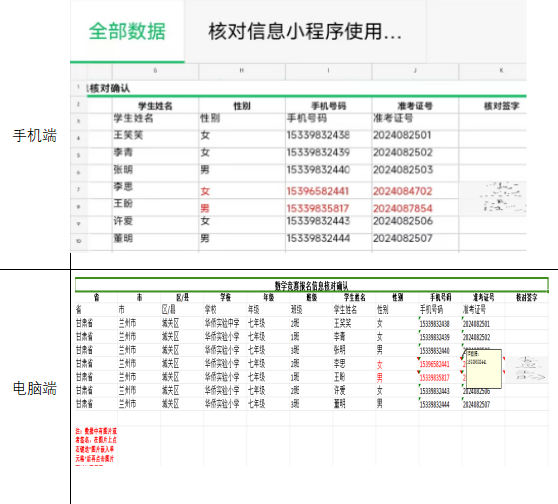Switch to the 全部数据 tab
Screen dimensions: 558x504
(x=127, y=31)
